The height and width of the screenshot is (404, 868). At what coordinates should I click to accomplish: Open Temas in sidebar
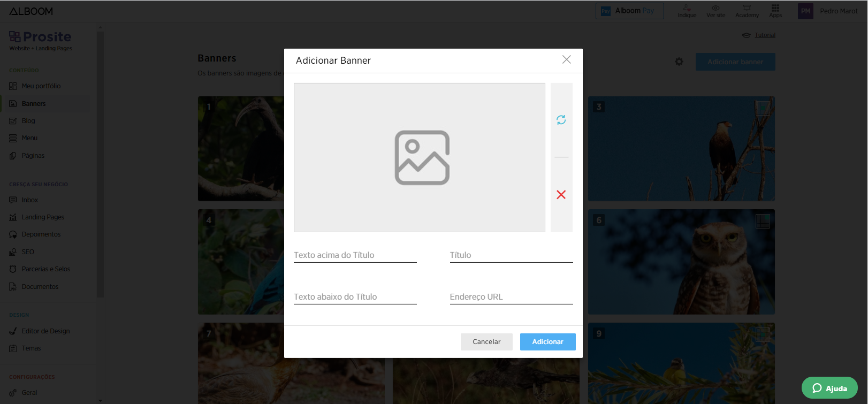(x=31, y=348)
